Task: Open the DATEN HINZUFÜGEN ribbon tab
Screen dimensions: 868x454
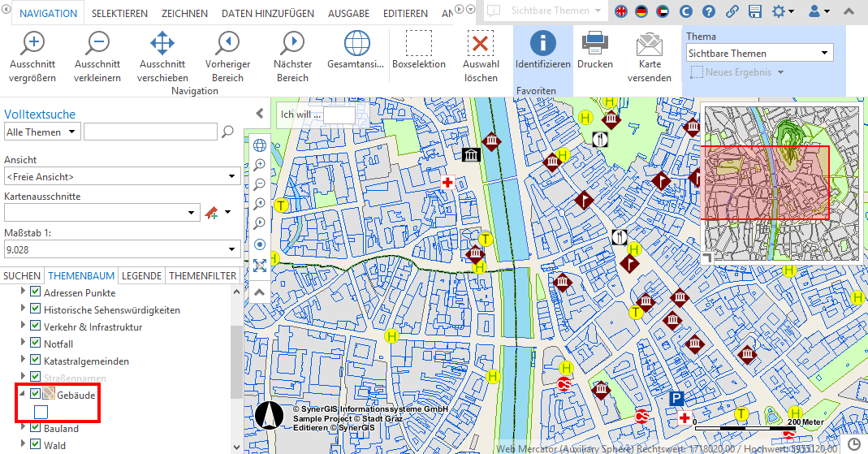Action: 268,13
